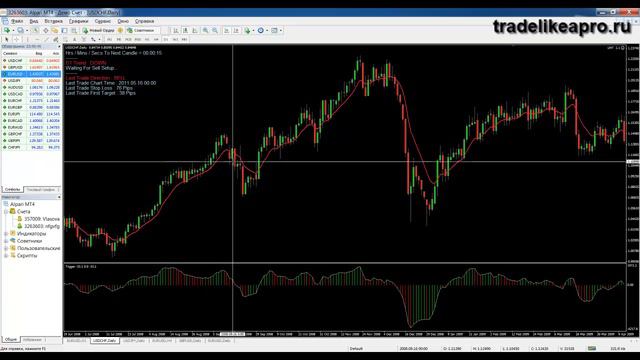This screenshot has width=640, height=360.
Task: Expand the Скрипты tree node
Action: (6, 256)
